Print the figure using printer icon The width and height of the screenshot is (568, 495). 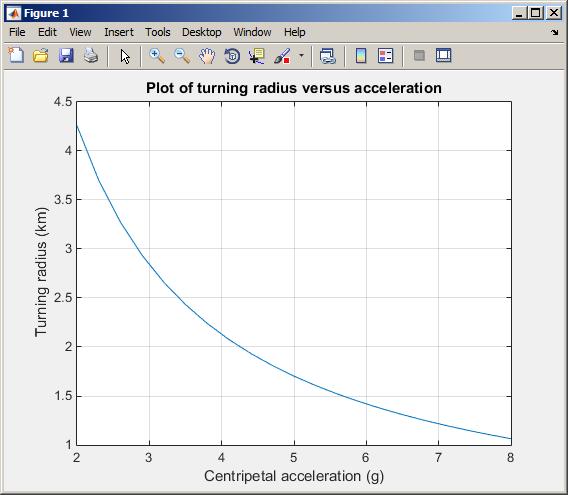click(91, 56)
